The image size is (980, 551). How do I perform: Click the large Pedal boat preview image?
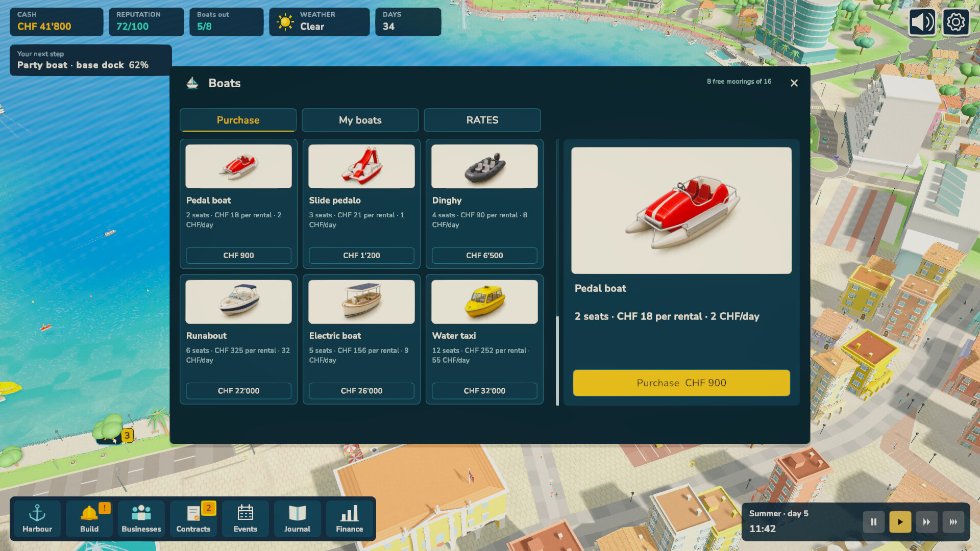[x=681, y=210]
